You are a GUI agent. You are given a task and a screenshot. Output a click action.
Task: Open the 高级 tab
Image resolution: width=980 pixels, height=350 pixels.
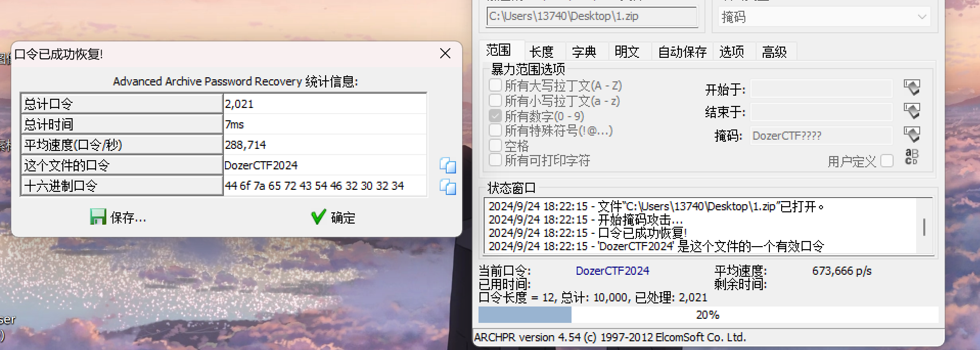pos(774,52)
